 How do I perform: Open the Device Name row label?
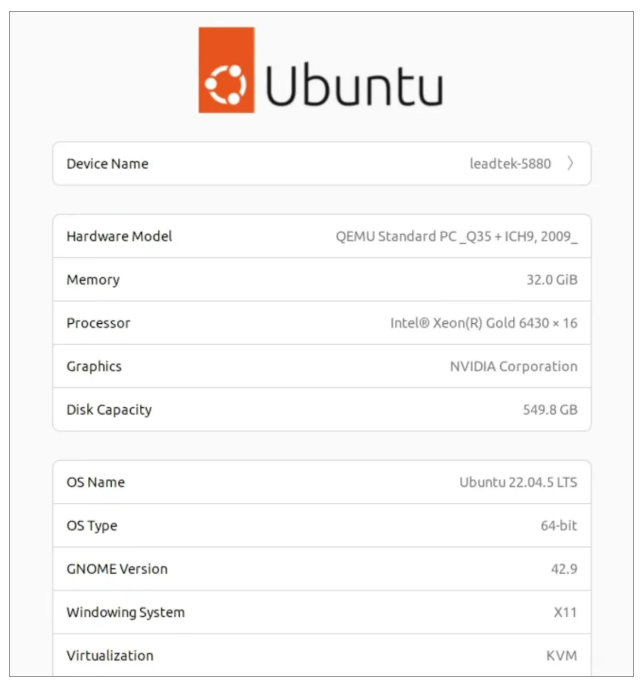click(107, 164)
